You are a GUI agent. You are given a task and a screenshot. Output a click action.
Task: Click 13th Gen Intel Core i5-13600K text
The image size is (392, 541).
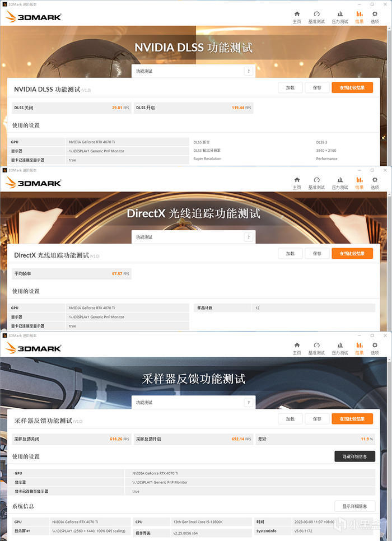point(198,522)
